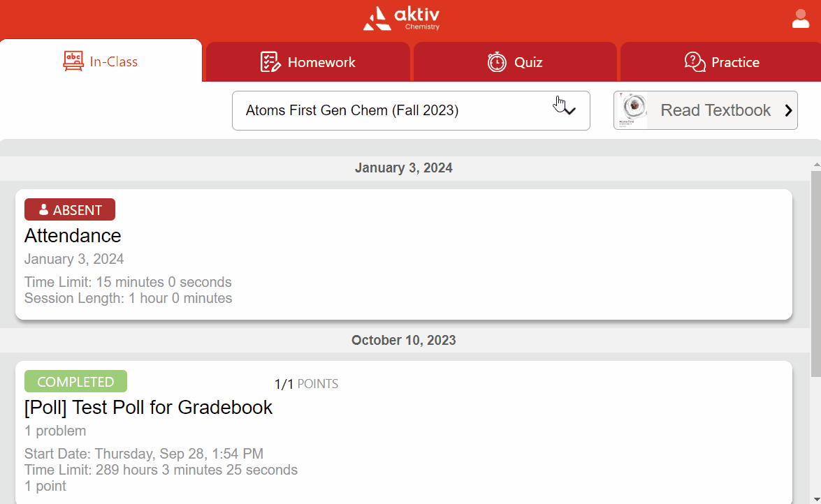Open the user profile icon
This screenshot has width=821, height=504.
[800, 19]
